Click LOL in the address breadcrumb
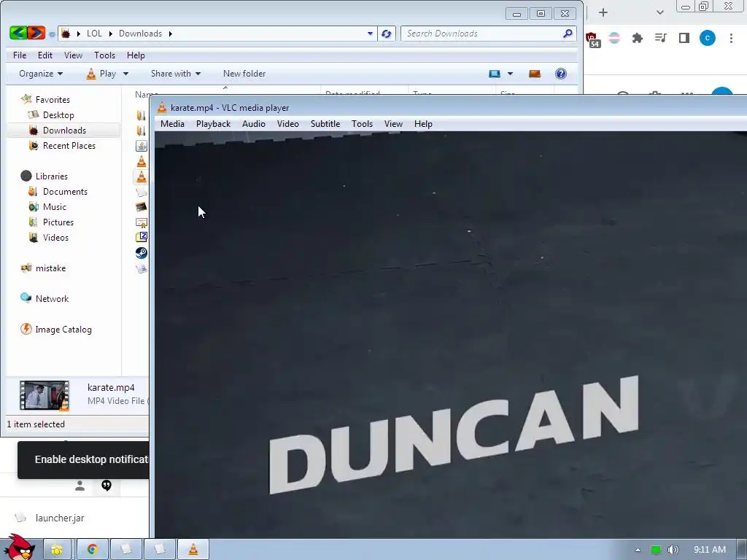 click(x=94, y=34)
